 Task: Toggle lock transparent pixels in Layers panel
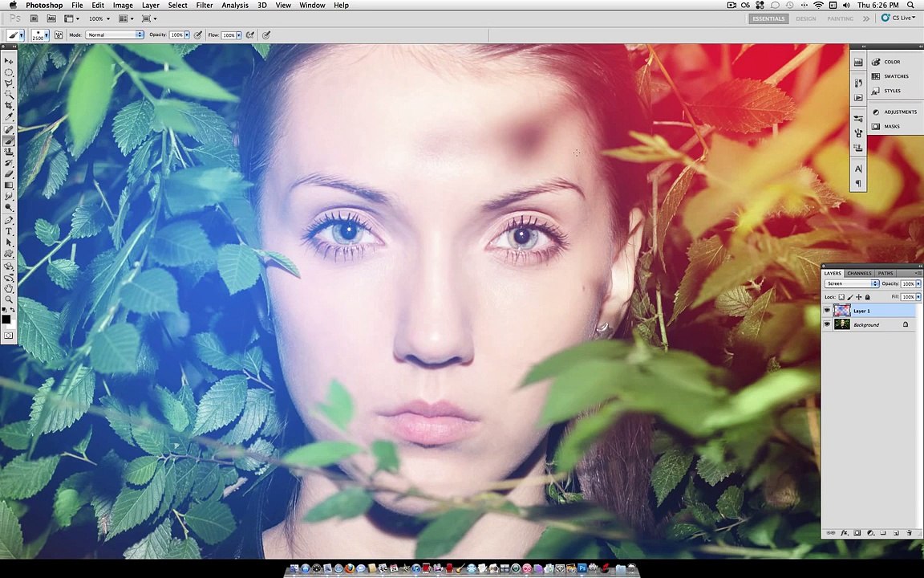tap(841, 297)
